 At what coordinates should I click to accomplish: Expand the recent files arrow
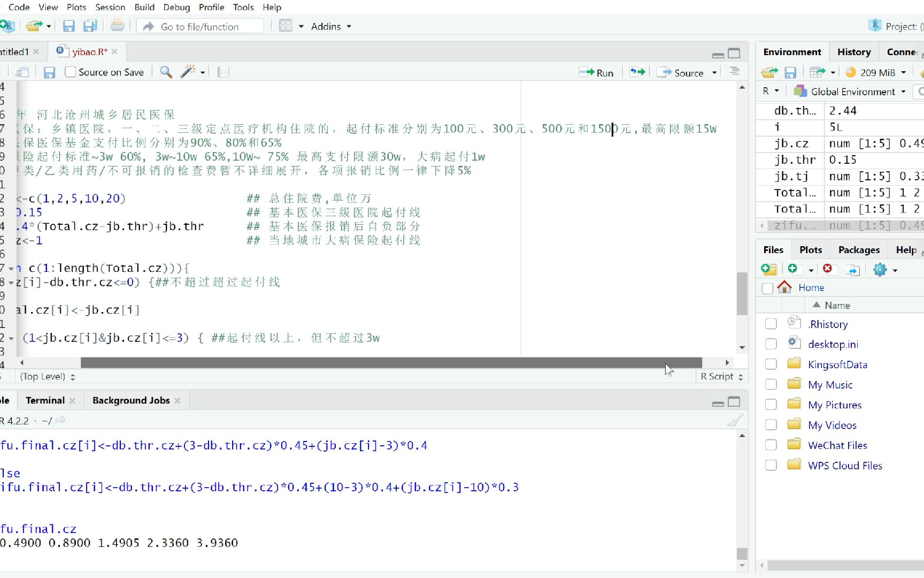pyautogui.click(x=49, y=26)
